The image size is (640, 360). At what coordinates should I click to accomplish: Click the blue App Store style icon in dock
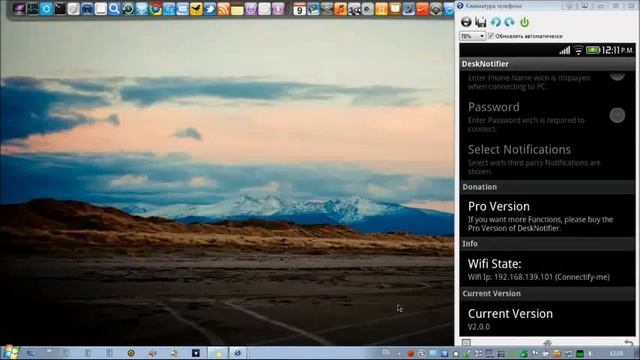pos(46,9)
